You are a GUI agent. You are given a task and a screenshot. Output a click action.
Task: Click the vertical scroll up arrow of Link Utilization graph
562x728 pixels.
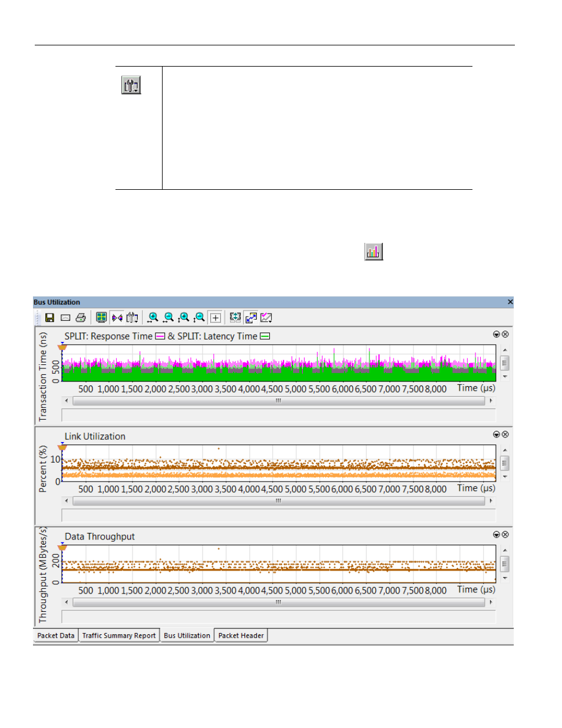tap(505, 450)
